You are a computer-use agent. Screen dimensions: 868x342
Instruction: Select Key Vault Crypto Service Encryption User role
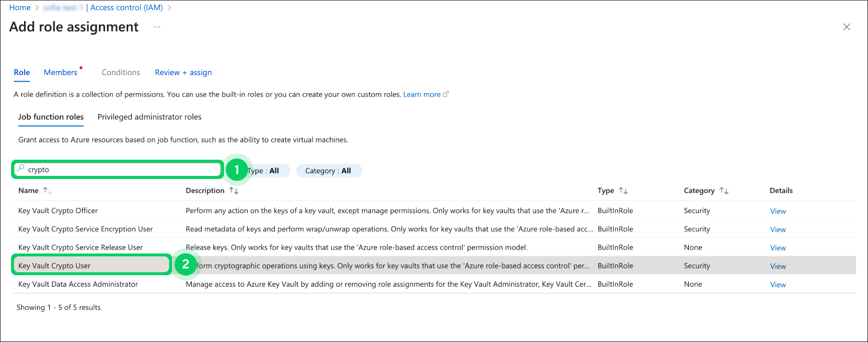85,229
